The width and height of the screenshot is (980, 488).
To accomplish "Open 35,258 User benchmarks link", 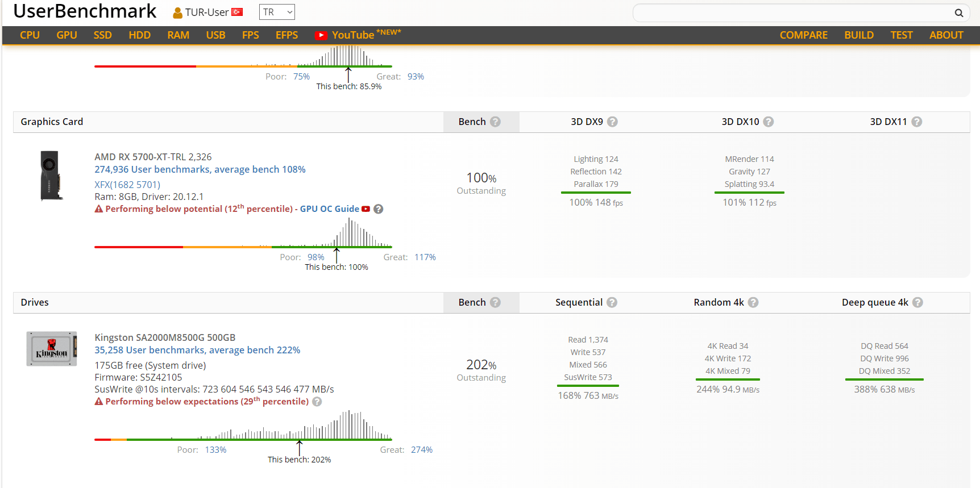I will click(197, 350).
